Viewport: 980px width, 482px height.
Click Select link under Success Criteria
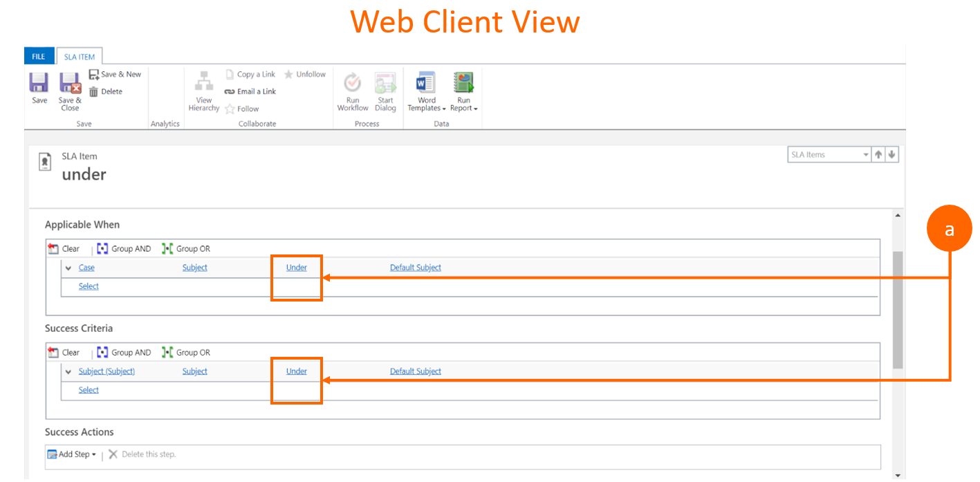tap(89, 390)
